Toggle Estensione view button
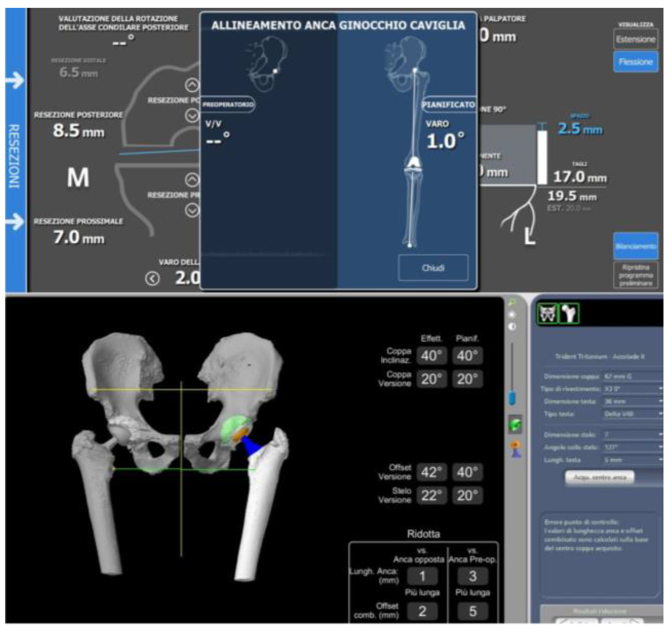 click(635, 39)
